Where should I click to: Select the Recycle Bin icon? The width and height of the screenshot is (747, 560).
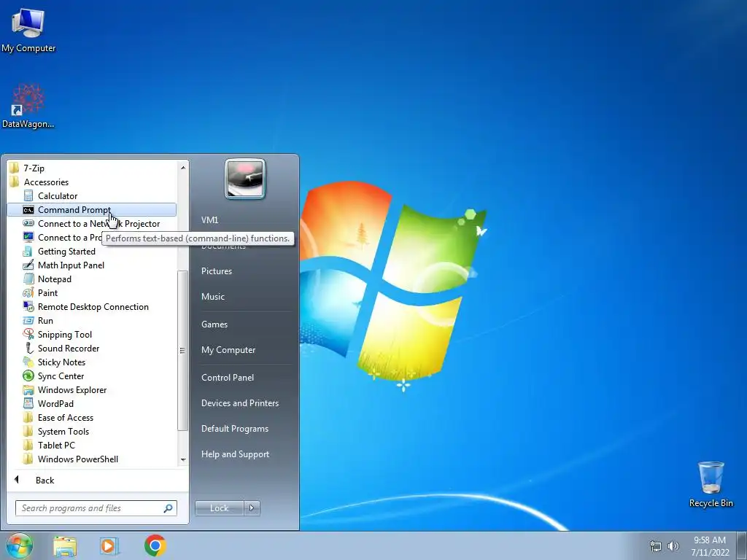tap(711, 484)
